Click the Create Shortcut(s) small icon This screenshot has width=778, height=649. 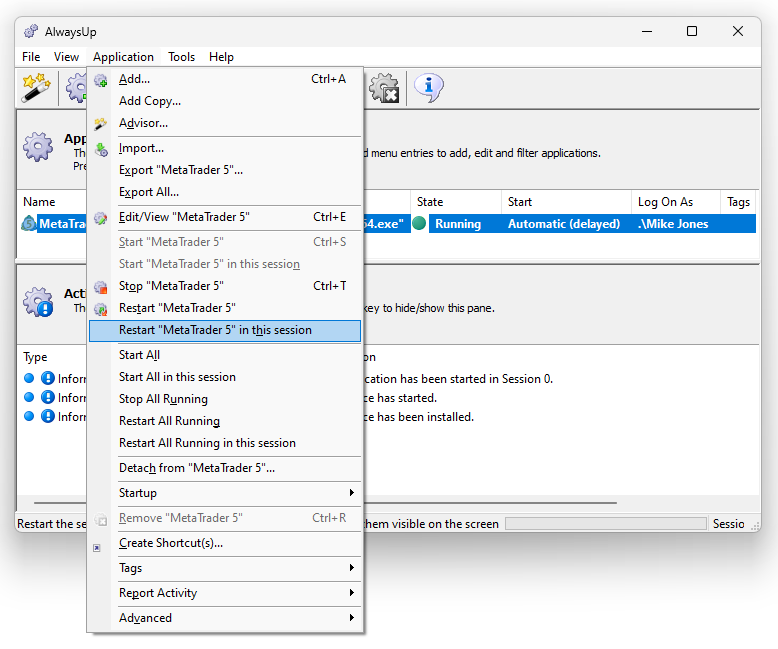tap(97, 548)
